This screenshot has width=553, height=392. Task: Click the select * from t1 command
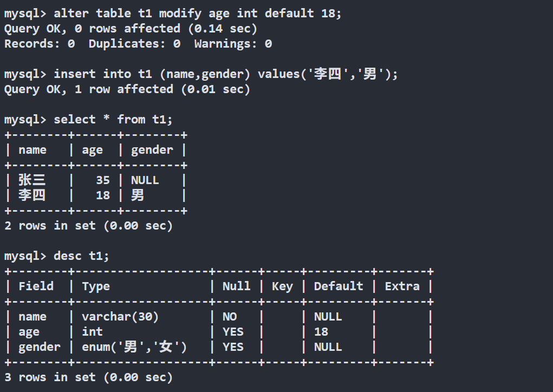pos(113,120)
